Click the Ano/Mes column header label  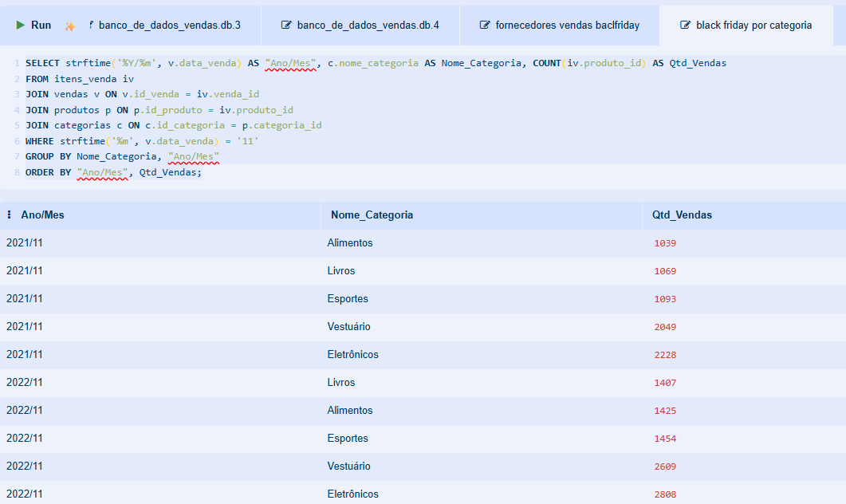42,215
